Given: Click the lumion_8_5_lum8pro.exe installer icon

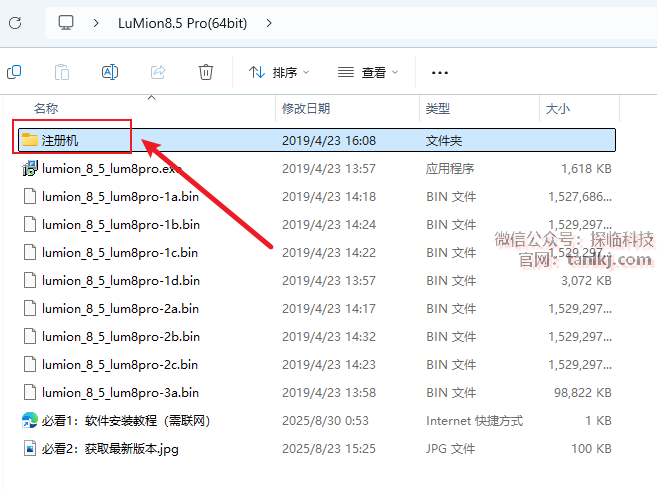Looking at the screenshot, I should pos(30,168).
